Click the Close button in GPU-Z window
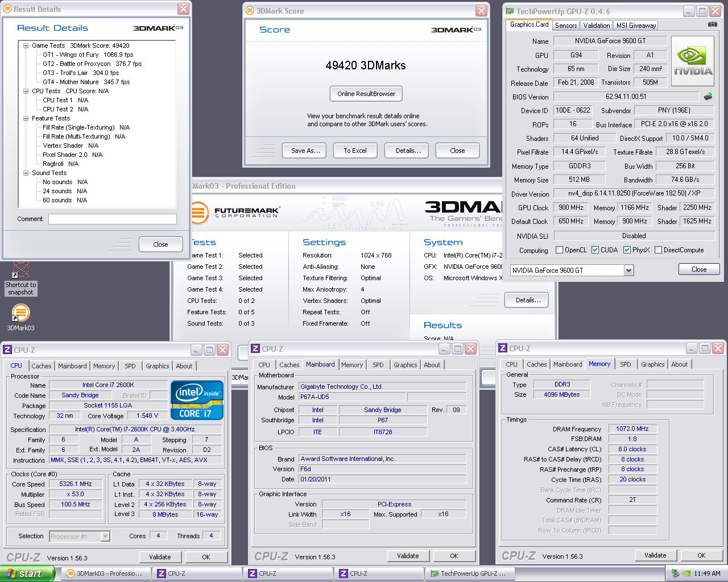 699,269
